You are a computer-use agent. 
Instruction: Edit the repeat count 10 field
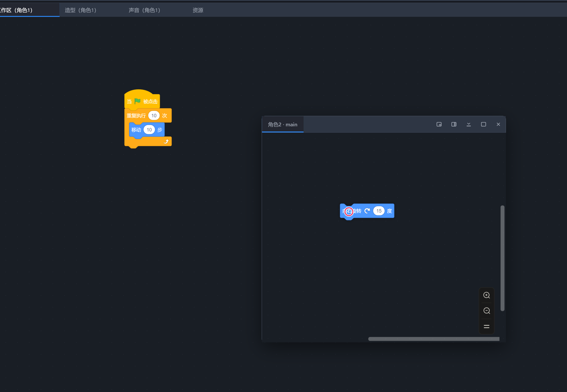coord(154,115)
